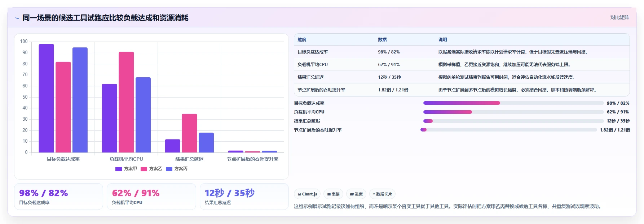Screen dimensions: 644x224
Task: Select the 结果汇总延迟 progress bar
Action: click(x=513, y=121)
